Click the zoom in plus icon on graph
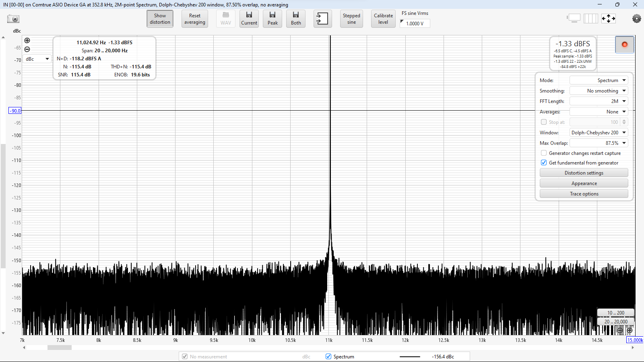 27,41
